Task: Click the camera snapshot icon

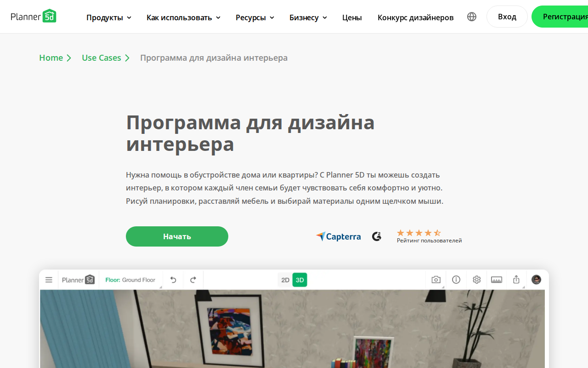Action: tap(436, 280)
